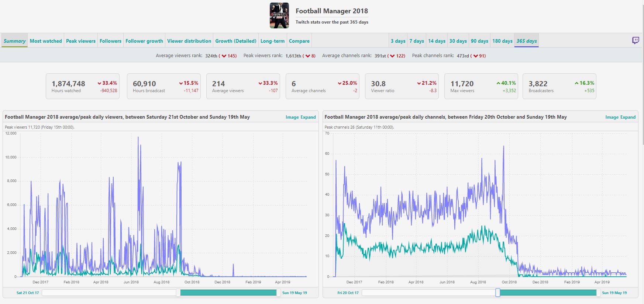The image size is (644, 304).
Task: Expand the daily channels chart
Action: (628, 117)
